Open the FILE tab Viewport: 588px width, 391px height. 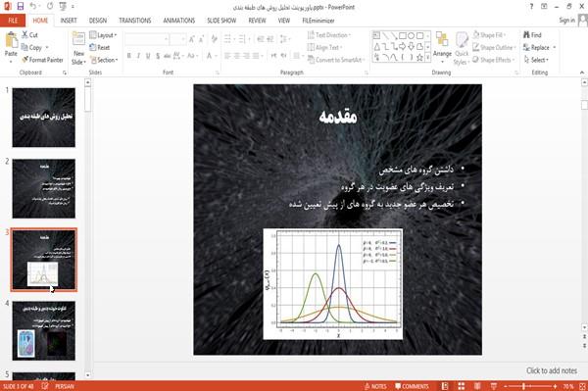(x=13, y=21)
